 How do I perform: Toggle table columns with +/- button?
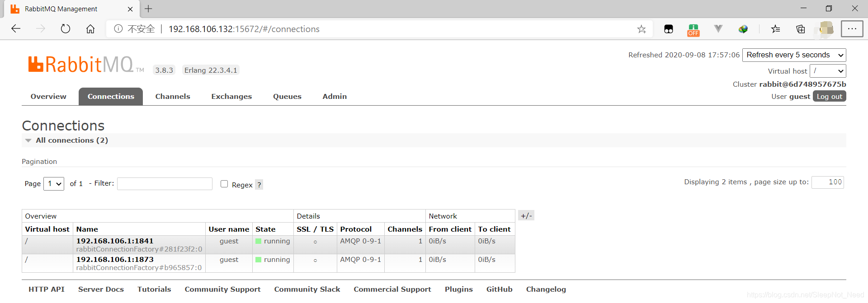tap(526, 215)
